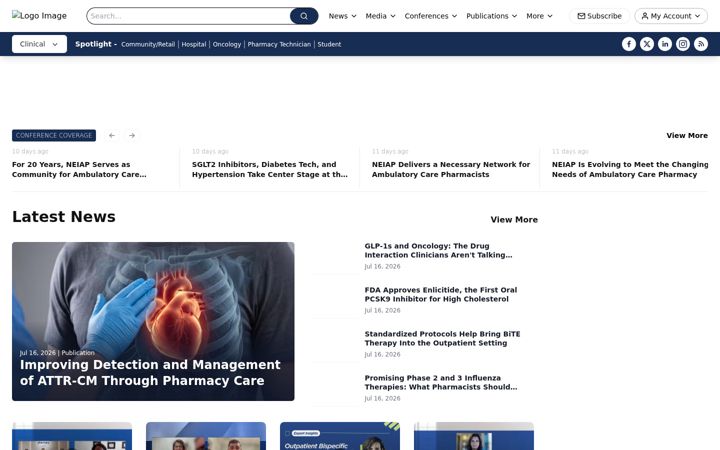Select Community/Retail spotlight link
Screen dimensions: 720x450
(x=148, y=45)
